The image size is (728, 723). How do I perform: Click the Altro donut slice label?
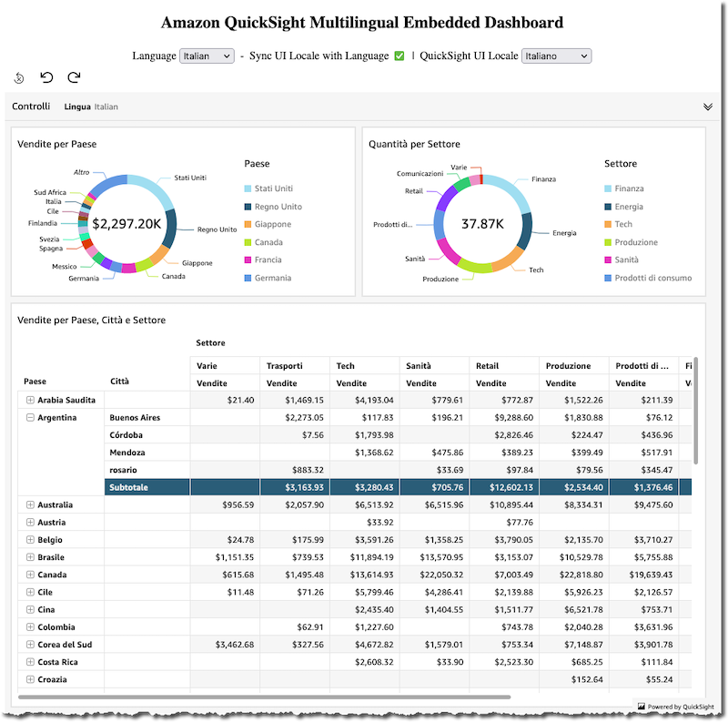coord(81,172)
